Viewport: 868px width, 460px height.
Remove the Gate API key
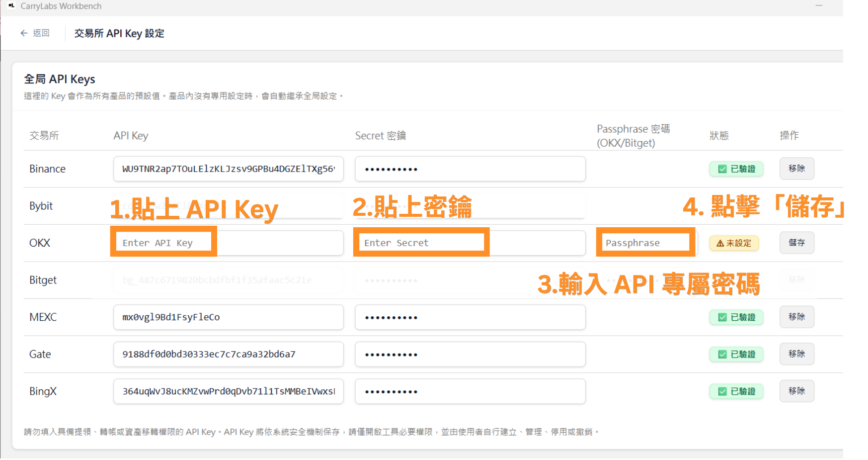coord(796,354)
